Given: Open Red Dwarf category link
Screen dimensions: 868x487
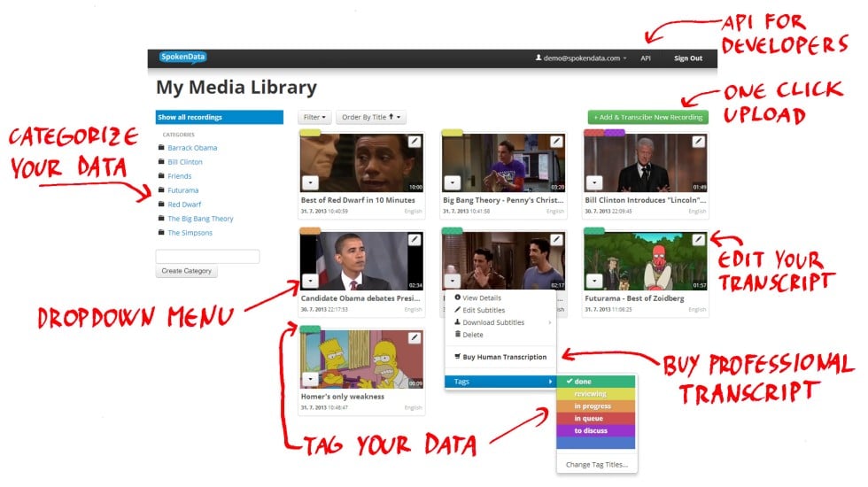Looking at the screenshot, I should coord(184,205).
